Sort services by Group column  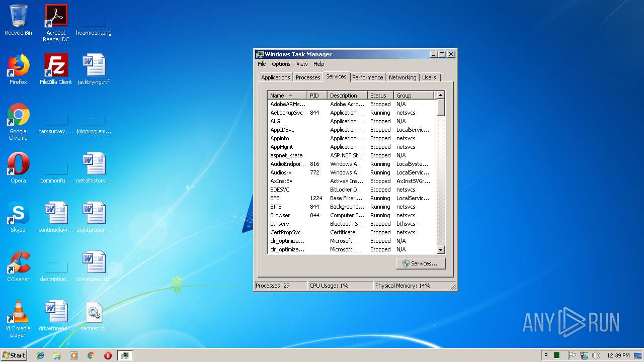click(x=414, y=96)
